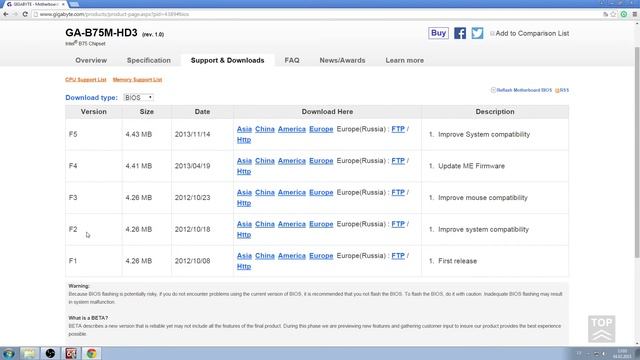Switch to the Overview tab

tap(91, 60)
